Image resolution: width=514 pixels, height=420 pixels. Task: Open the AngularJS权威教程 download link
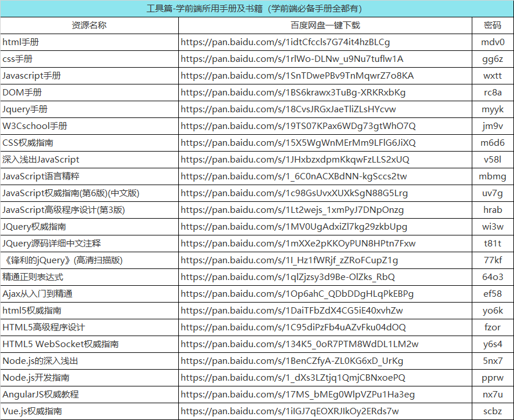coord(298,395)
